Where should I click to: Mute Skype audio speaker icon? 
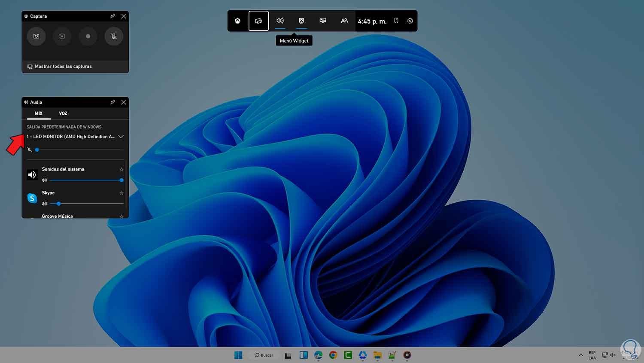(x=44, y=204)
